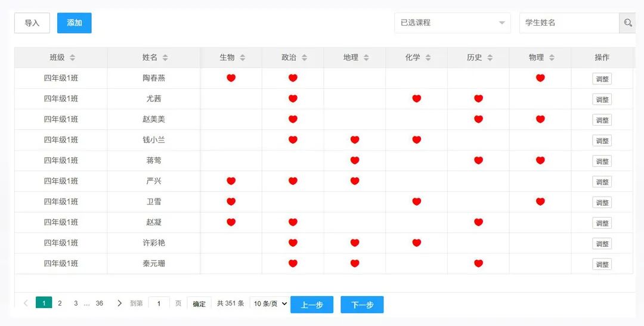This screenshot has width=644, height=326.
Task: Go to previous page with left chevron
Action: (26, 303)
